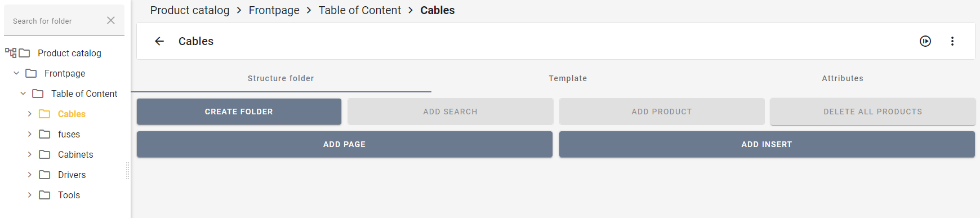Open Frontpage in the breadcrumb

click(x=274, y=10)
